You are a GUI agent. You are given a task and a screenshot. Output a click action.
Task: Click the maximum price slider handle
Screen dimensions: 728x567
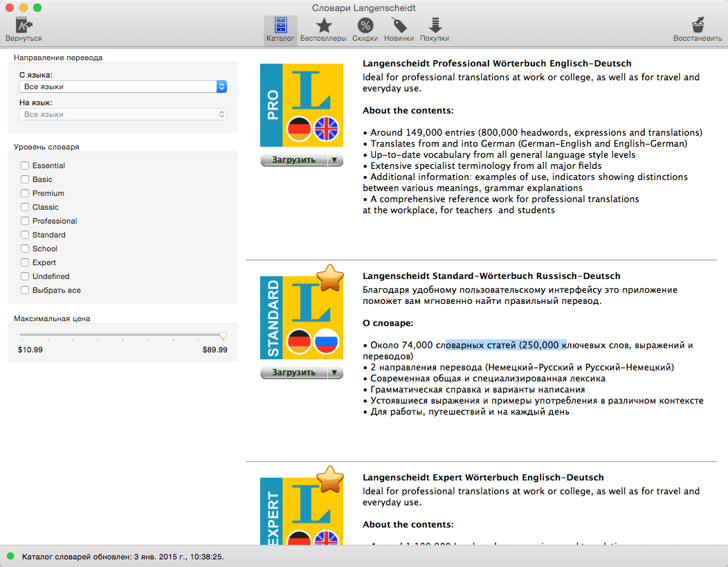click(x=223, y=336)
